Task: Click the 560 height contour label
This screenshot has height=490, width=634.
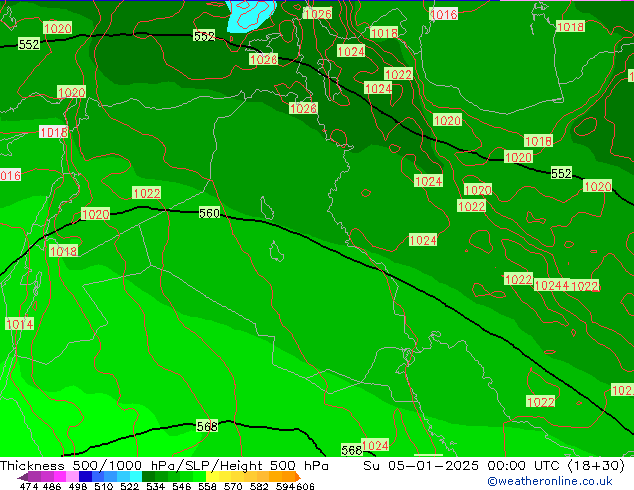Action: pyautogui.click(x=209, y=213)
